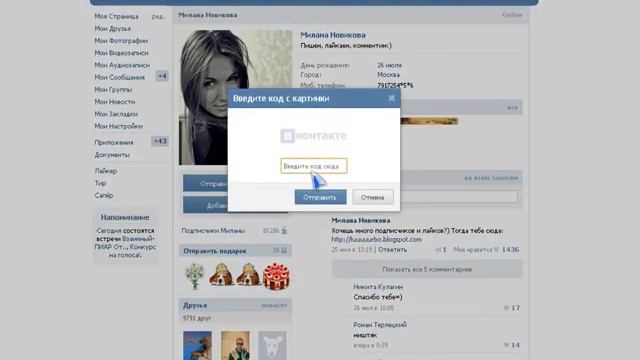
Task: Click the Никита Кулагин commenter name
Action: click(x=378, y=287)
